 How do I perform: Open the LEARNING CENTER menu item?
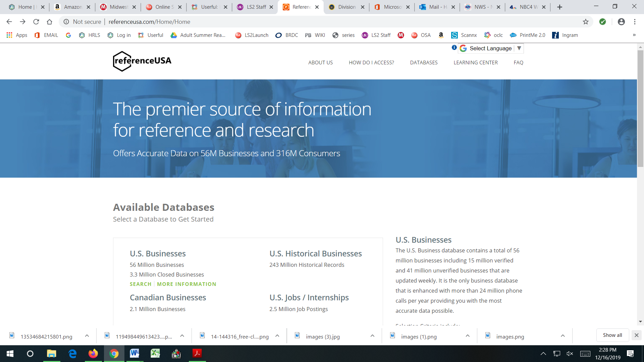475,63
